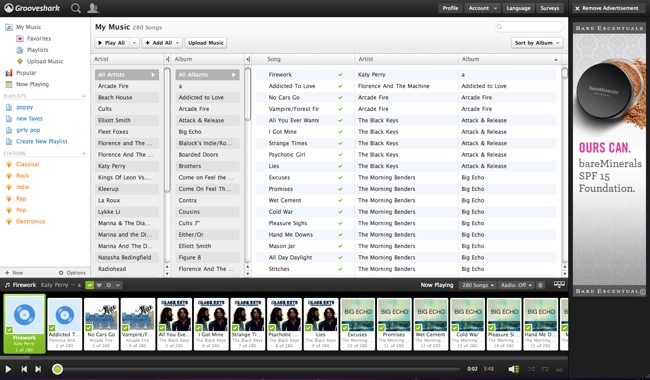Click the Upload Music plus icon in sidebar
The width and height of the screenshot is (650, 380).
click(19, 61)
